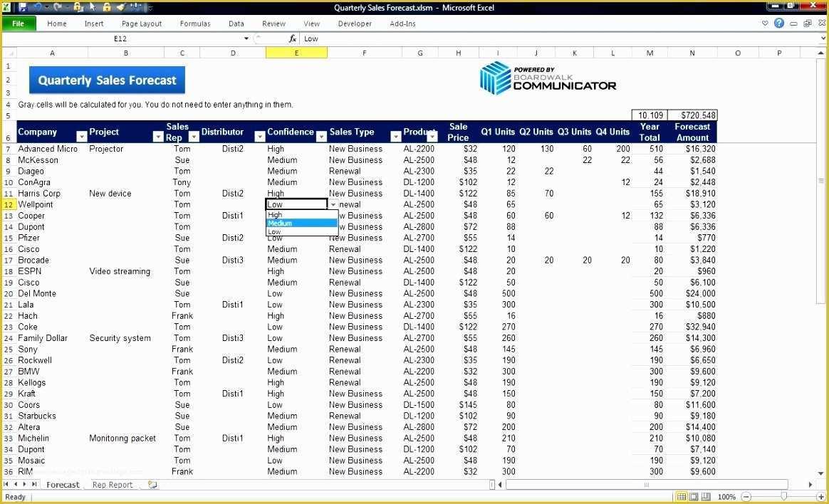This screenshot has height=504, width=829.
Task: Expand the formula bar chevron
Action: tap(823, 38)
